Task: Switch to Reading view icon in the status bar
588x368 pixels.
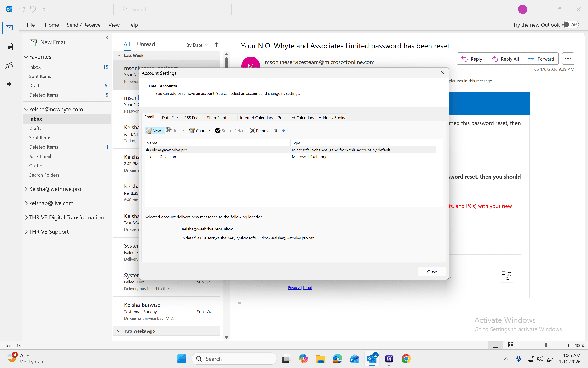Action: (511, 345)
